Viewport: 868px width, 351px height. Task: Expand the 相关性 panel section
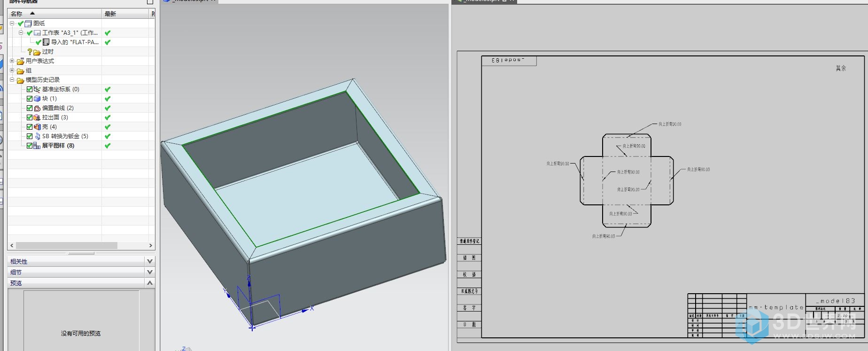pyautogui.click(x=150, y=261)
